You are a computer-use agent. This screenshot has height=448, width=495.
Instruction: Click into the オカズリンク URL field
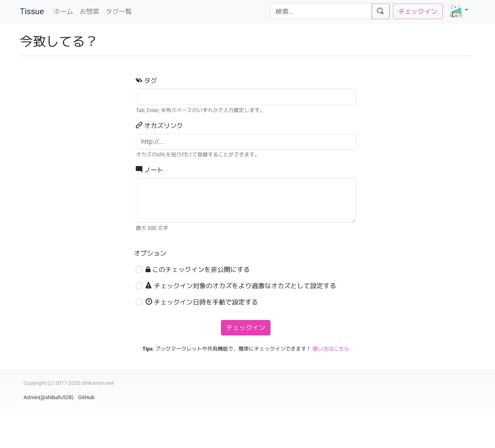245,142
